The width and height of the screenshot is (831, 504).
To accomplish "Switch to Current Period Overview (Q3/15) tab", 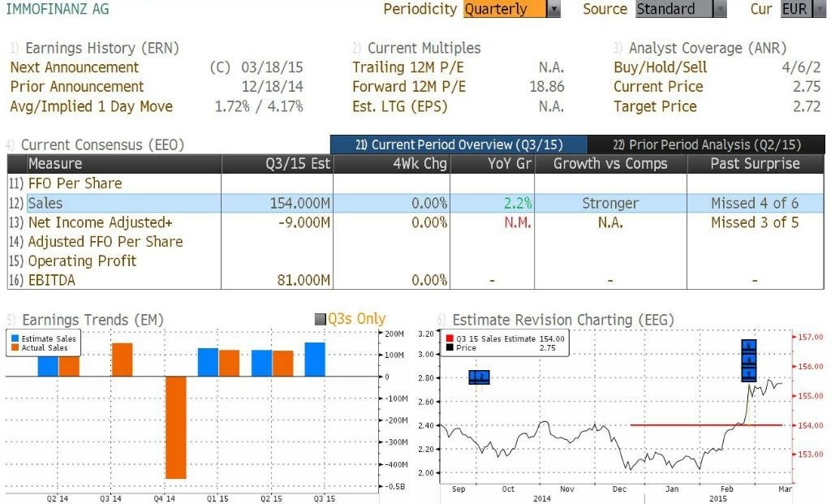I will coord(459,144).
